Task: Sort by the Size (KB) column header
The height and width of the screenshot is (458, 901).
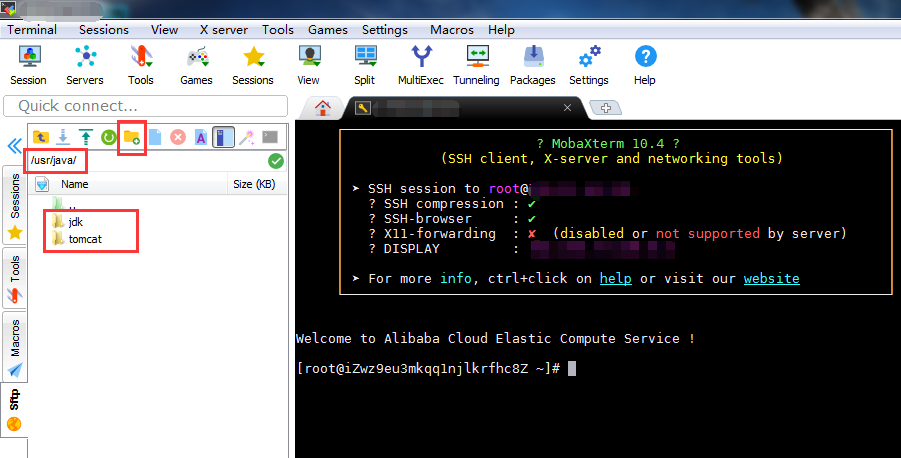Action: click(x=254, y=184)
